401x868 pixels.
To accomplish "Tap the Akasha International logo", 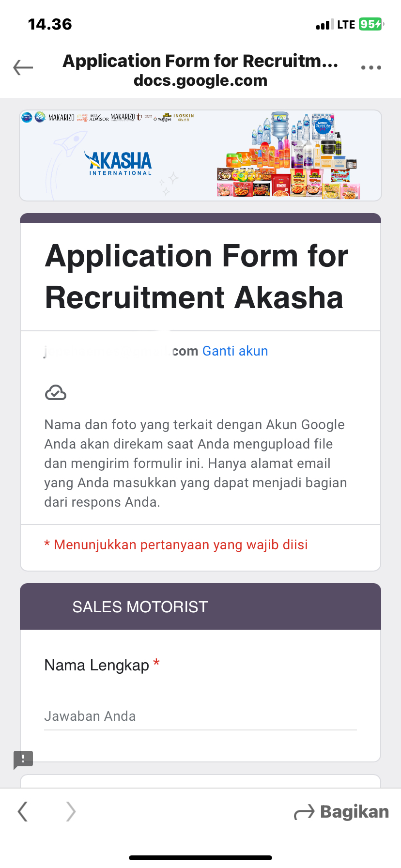I will pos(119,163).
